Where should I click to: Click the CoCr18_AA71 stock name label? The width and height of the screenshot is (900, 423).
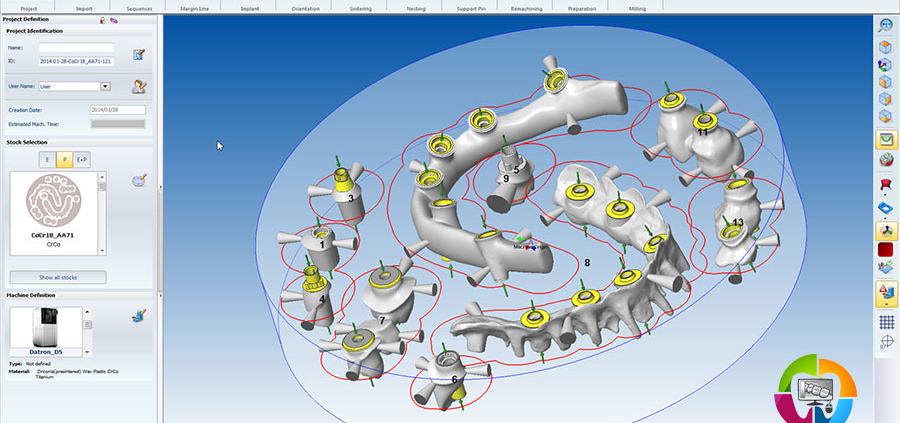coord(54,235)
